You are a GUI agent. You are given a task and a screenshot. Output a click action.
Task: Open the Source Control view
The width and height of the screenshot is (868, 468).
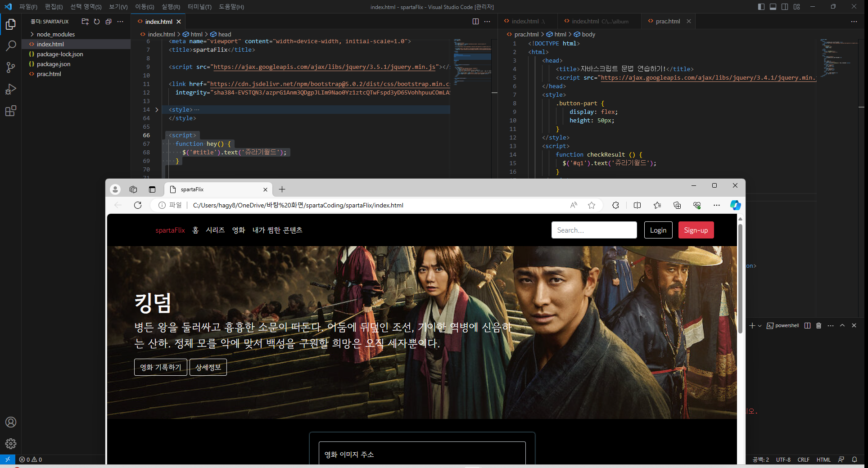point(11,67)
